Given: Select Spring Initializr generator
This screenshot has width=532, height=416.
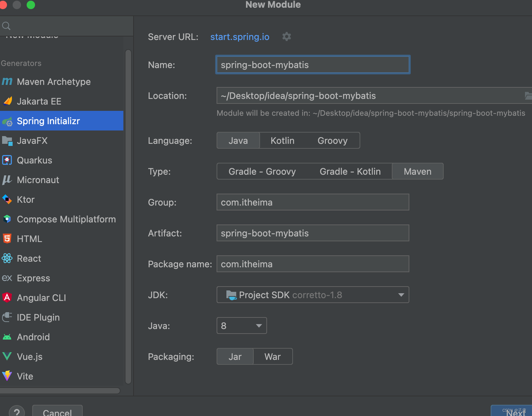Looking at the screenshot, I should (62, 121).
